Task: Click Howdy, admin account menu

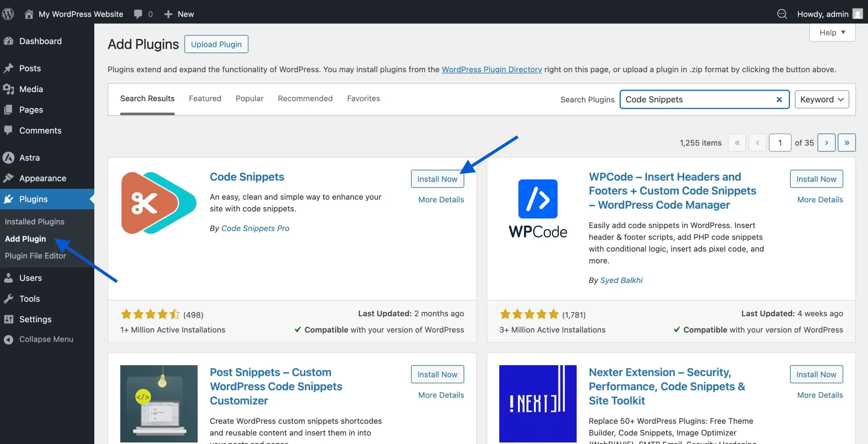Action: click(830, 14)
